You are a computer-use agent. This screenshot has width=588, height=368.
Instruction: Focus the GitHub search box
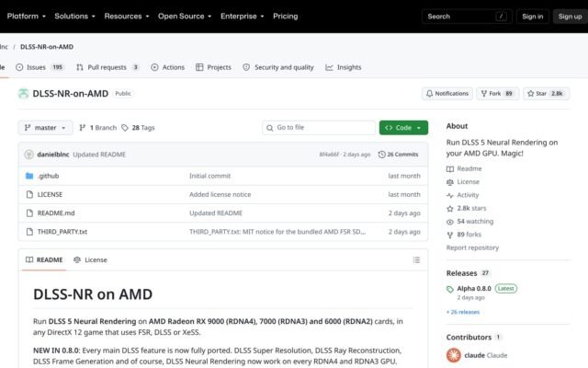pyautogui.click(x=467, y=17)
